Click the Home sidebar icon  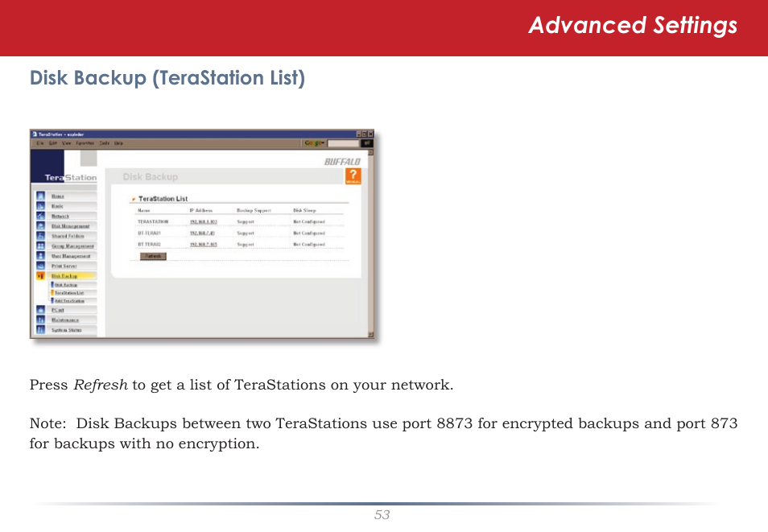40,196
